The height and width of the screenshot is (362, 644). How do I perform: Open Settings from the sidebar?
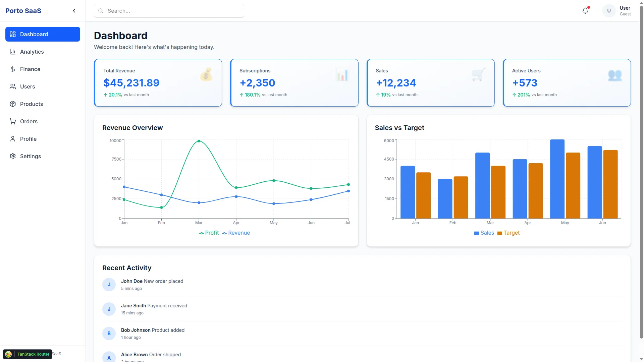pos(43,156)
